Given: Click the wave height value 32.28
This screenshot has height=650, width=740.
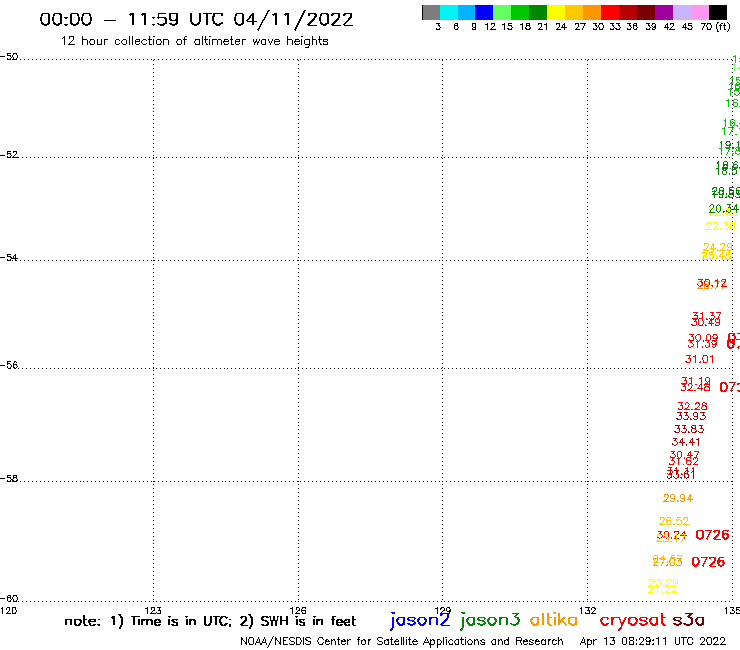Looking at the screenshot, I should click(692, 406).
